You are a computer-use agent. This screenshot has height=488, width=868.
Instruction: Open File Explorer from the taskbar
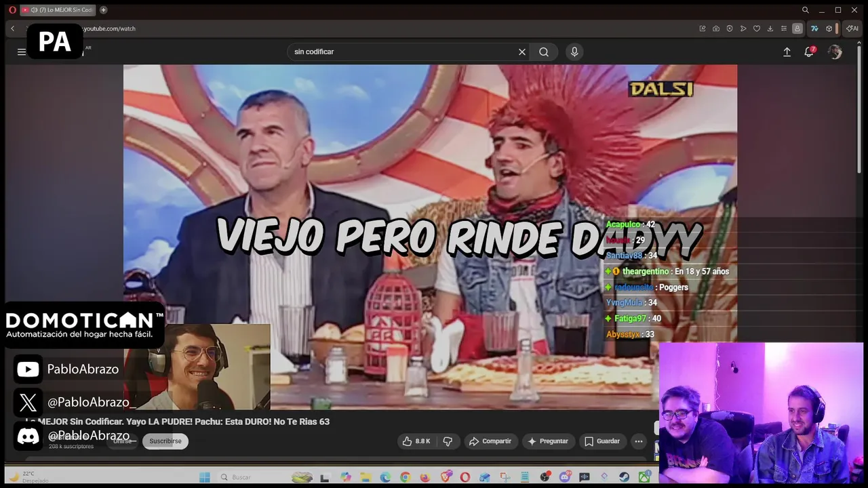[x=366, y=477]
